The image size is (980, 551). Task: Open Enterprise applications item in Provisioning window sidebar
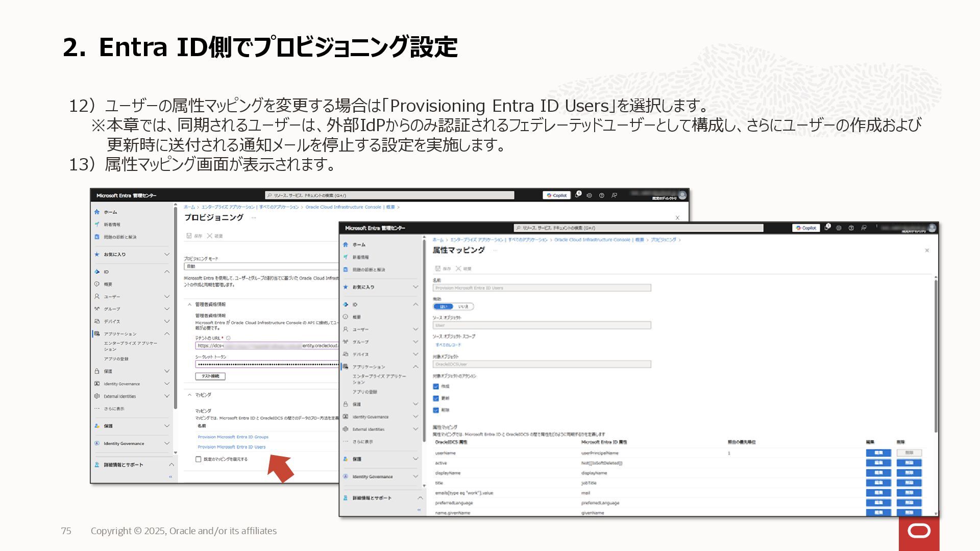pos(131,346)
